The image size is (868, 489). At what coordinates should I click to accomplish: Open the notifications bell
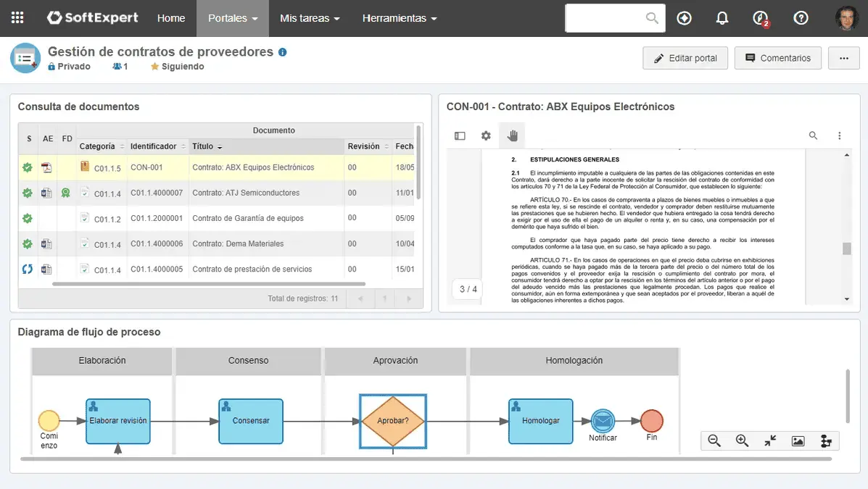point(722,17)
